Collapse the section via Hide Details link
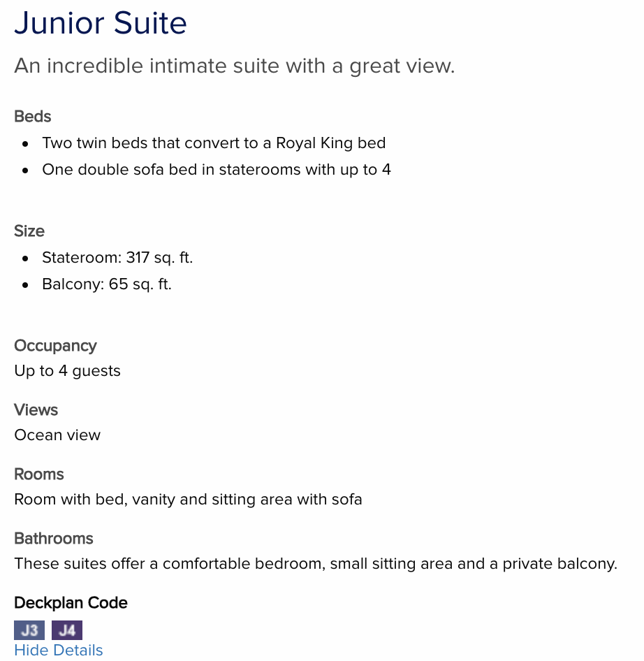 59,650
